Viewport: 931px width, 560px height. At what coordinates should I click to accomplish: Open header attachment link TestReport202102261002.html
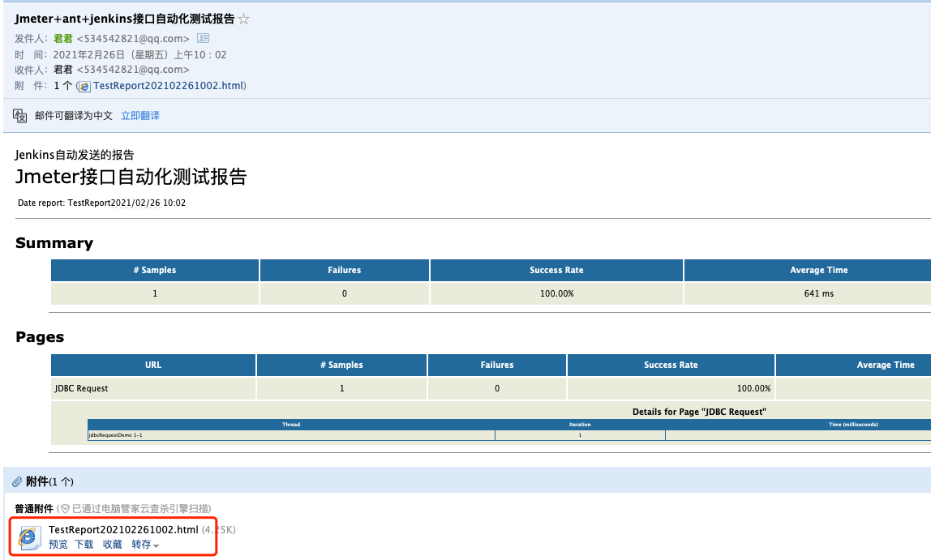pyautogui.click(x=168, y=85)
